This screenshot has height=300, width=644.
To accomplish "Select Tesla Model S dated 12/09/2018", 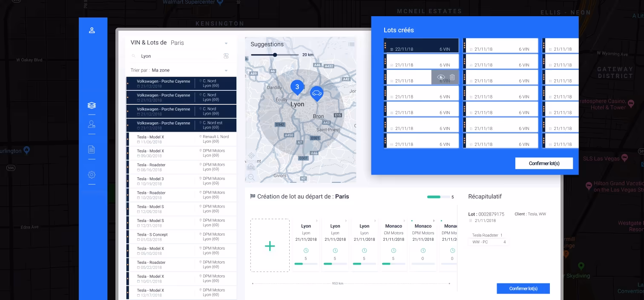I will [181, 209].
